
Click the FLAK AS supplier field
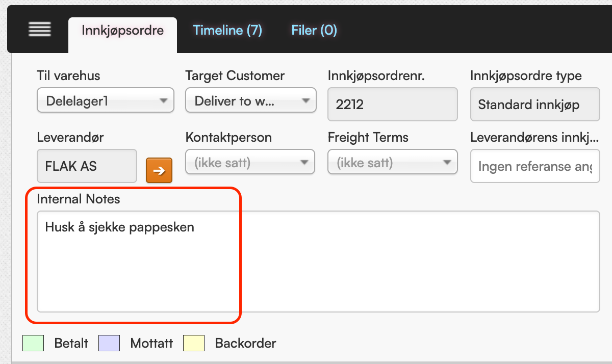tap(87, 166)
